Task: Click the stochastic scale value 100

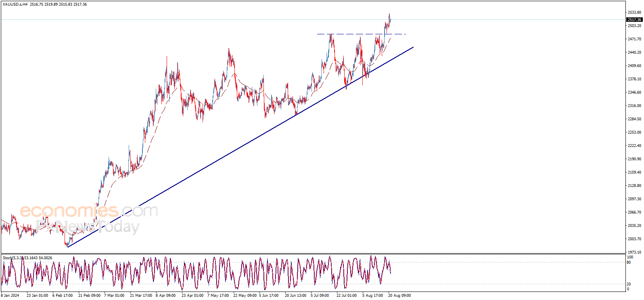Action: pyautogui.click(x=630, y=257)
